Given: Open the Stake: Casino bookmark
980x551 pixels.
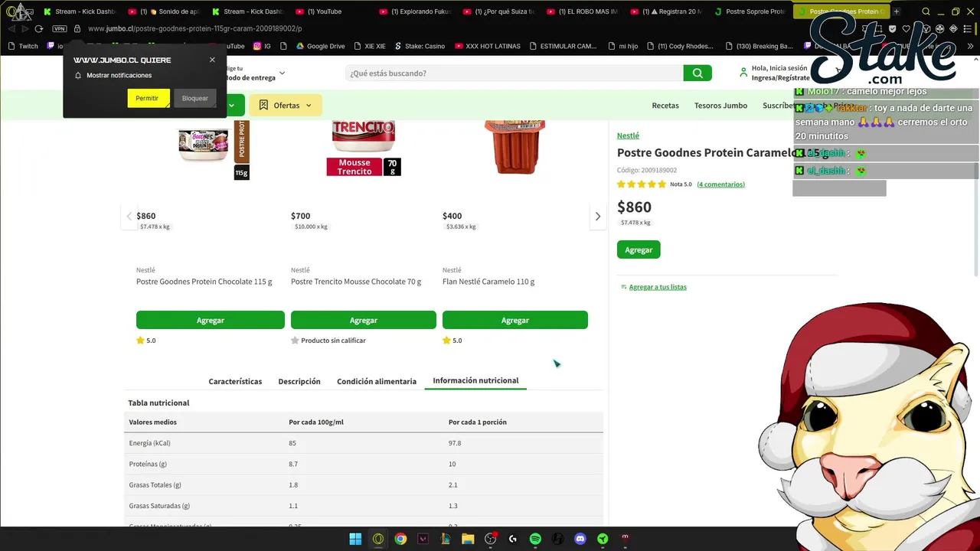Looking at the screenshot, I should tap(420, 46).
